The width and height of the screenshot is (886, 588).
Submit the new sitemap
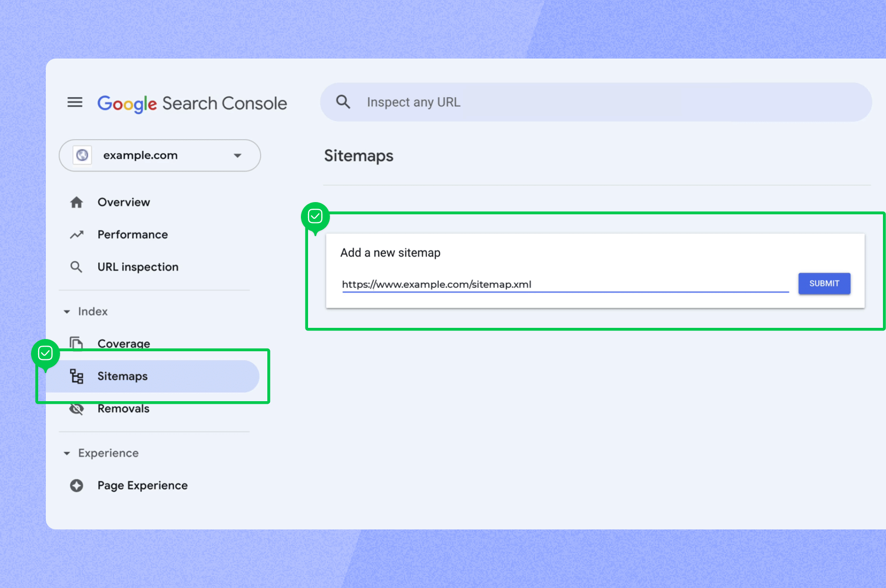coord(824,284)
